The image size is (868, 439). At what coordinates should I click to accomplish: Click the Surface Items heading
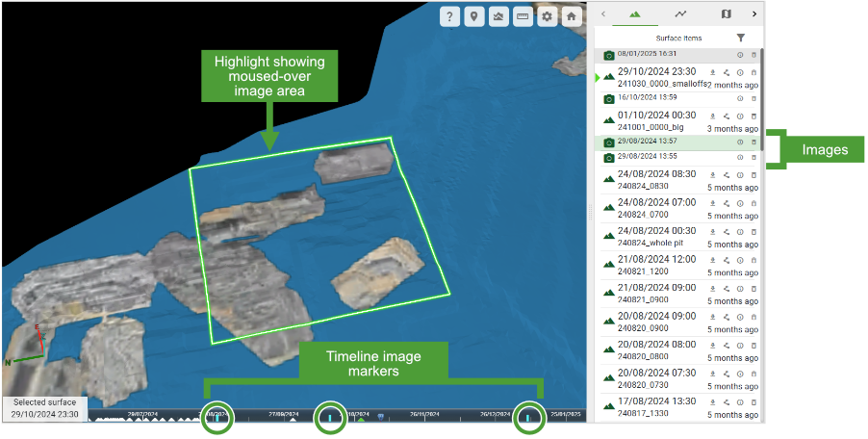pyautogui.click(x=678, y=39)
